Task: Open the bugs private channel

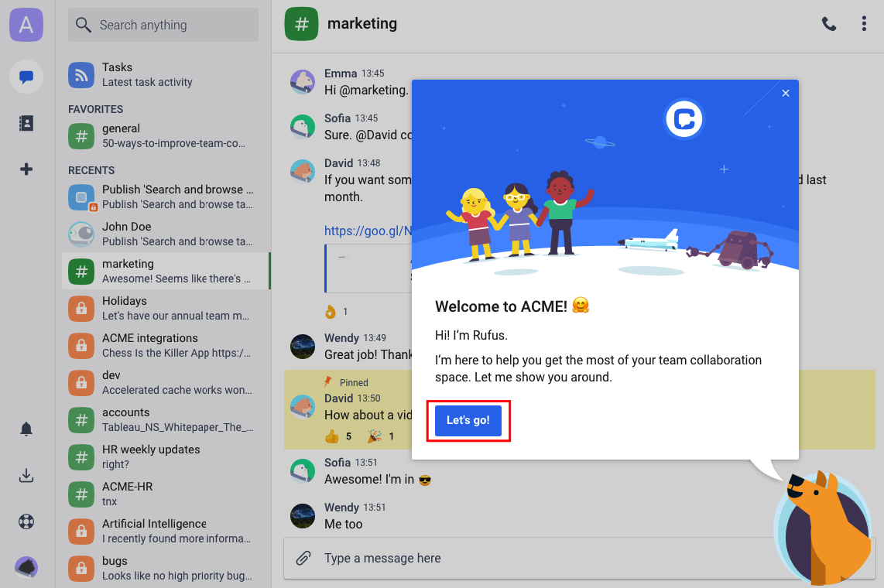Action: tap(166, 569)
